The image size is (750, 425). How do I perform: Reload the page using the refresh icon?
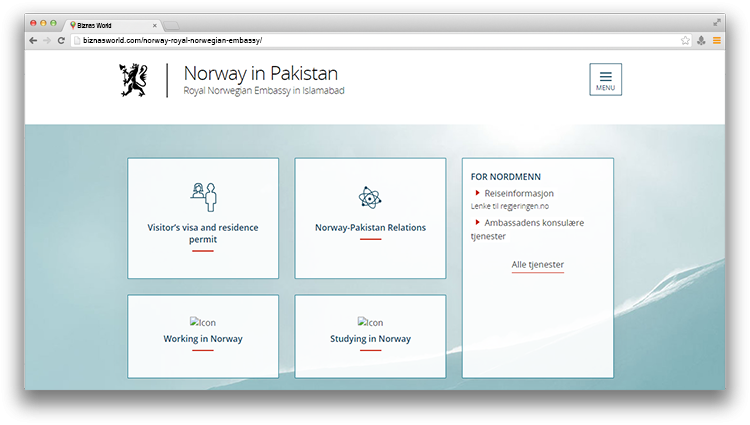pos(62,41)
